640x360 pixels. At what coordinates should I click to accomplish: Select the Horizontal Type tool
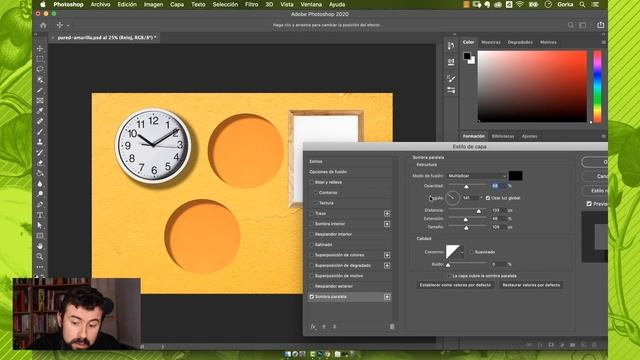(x=40, y=215)
